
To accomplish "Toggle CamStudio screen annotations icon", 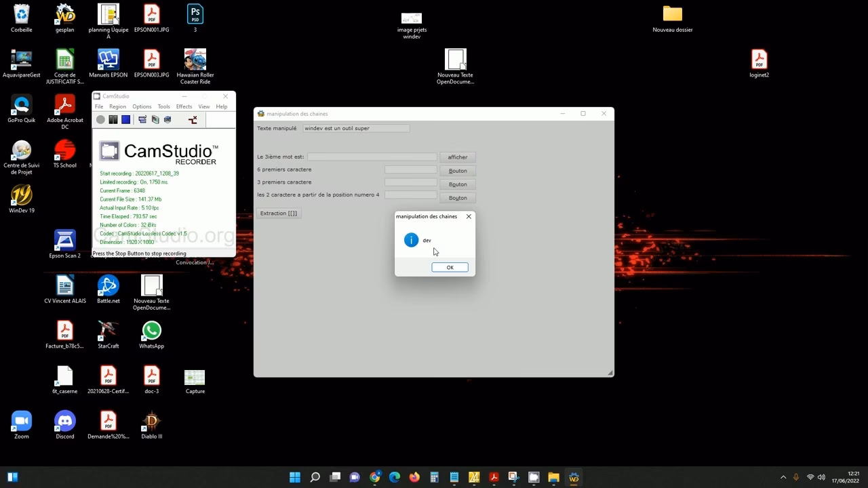I will click(142, 120).
